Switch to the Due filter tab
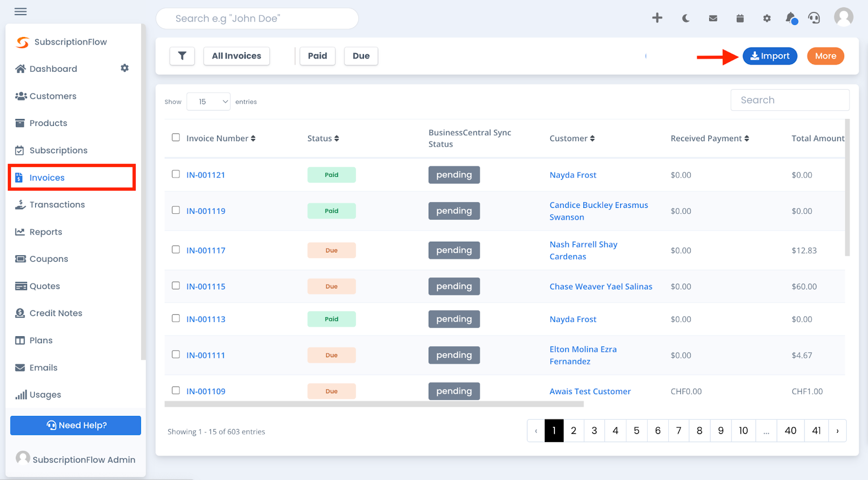868x480 pixels. click(x=361, y=56)
